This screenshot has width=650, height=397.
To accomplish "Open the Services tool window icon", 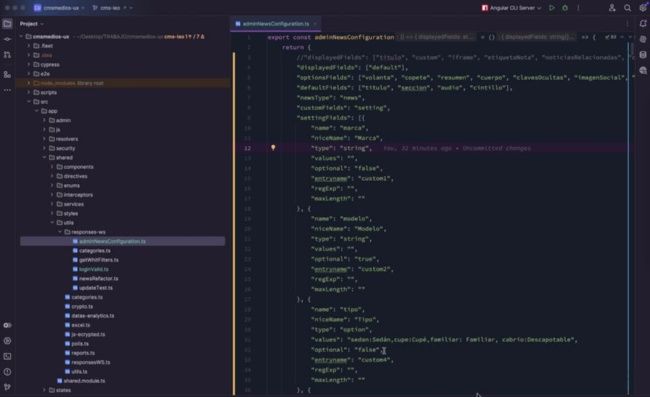I will click(x=7, y=325).
